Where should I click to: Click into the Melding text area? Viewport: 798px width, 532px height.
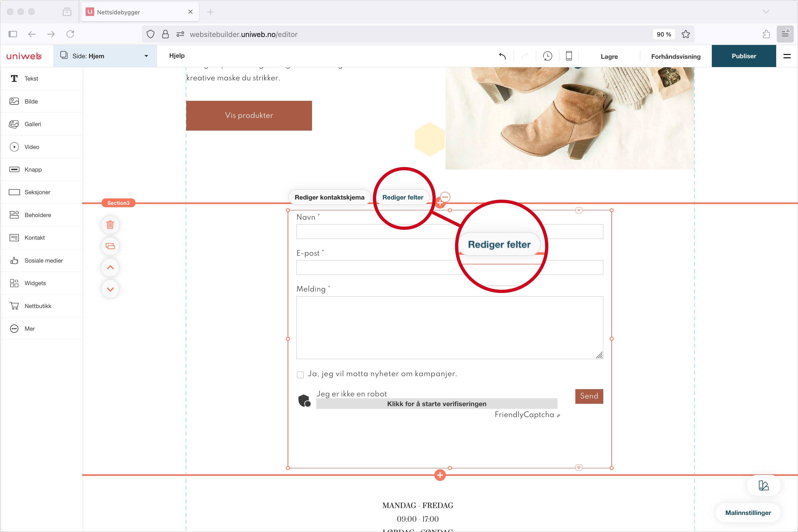pyautogui.click(x=450, y=327)
